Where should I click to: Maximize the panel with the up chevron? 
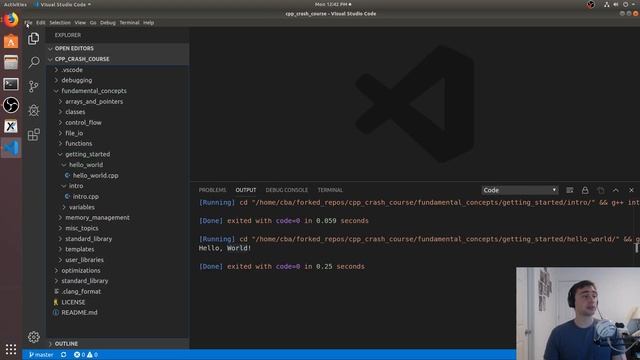(616, 190)
